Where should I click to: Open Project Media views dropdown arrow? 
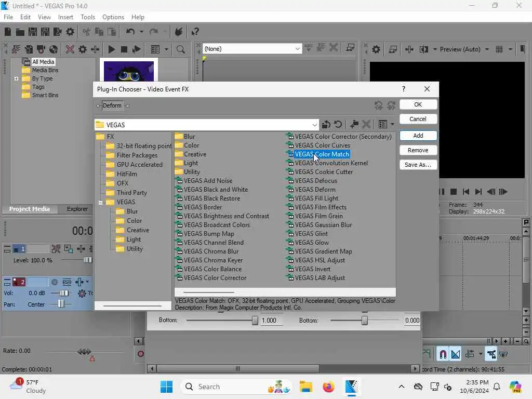[x=166, y=49]
